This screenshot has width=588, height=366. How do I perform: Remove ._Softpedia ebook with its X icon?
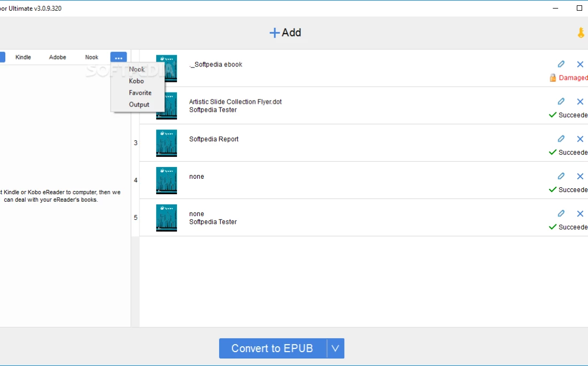[x=580, y=64]
